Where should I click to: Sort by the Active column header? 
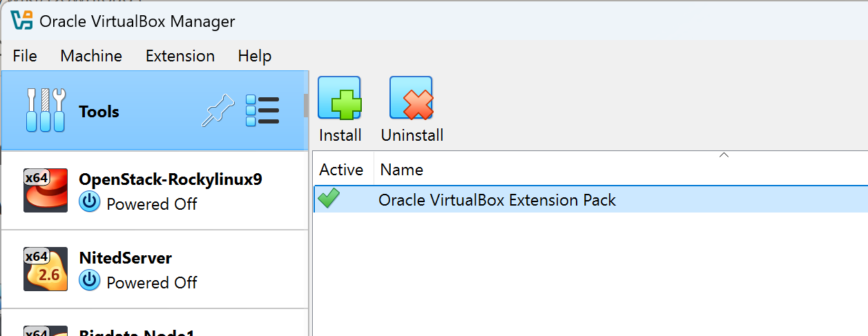[x=343, y=169]
